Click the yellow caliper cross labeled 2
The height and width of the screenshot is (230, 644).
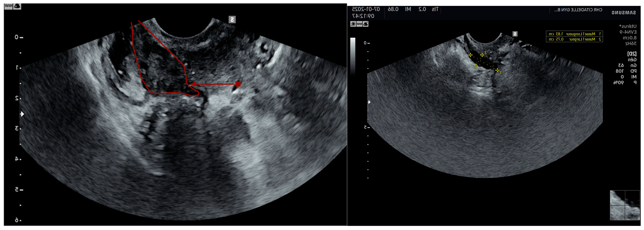482,55
